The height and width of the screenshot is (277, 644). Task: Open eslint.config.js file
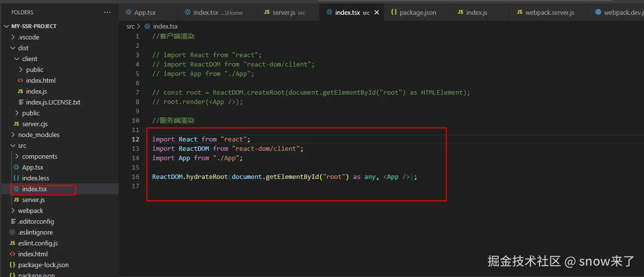pyautogui.click(x=38, y=243)
